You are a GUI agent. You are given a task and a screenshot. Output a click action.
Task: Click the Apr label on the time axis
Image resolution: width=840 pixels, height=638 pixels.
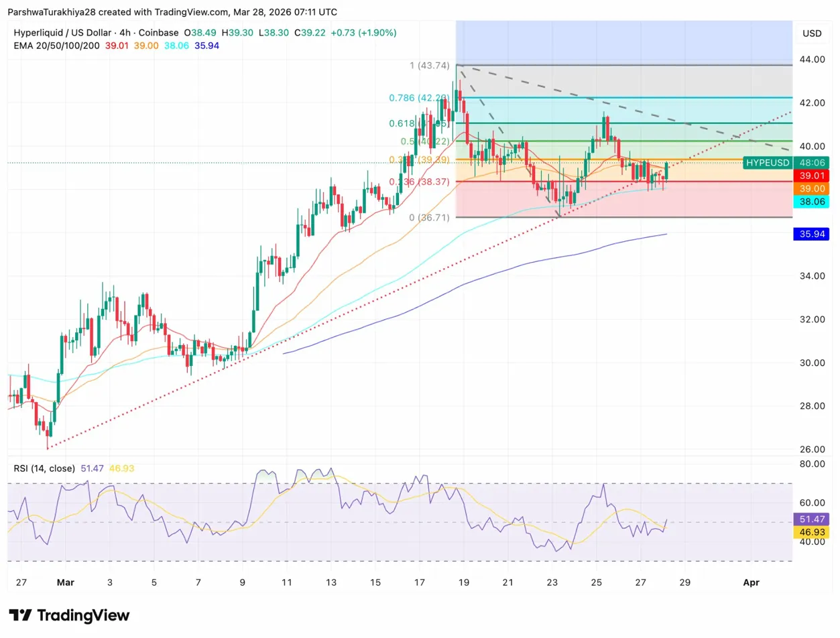[x=751, y=582]
